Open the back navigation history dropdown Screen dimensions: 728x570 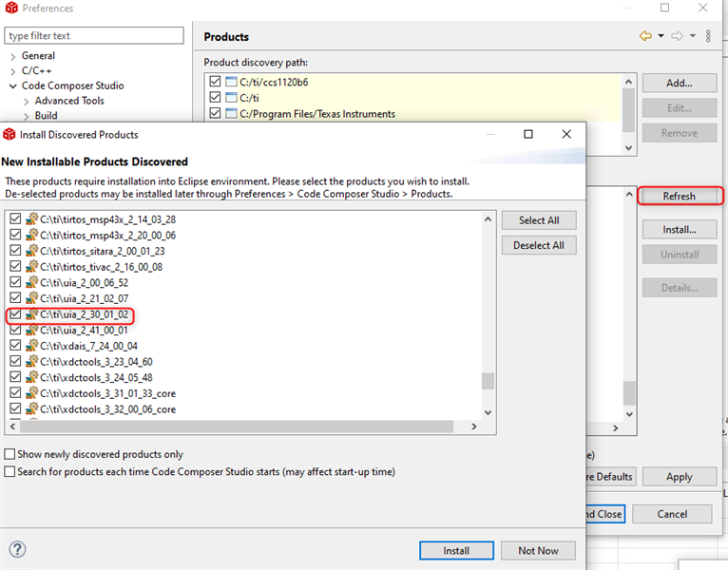[x=661, y=36]
